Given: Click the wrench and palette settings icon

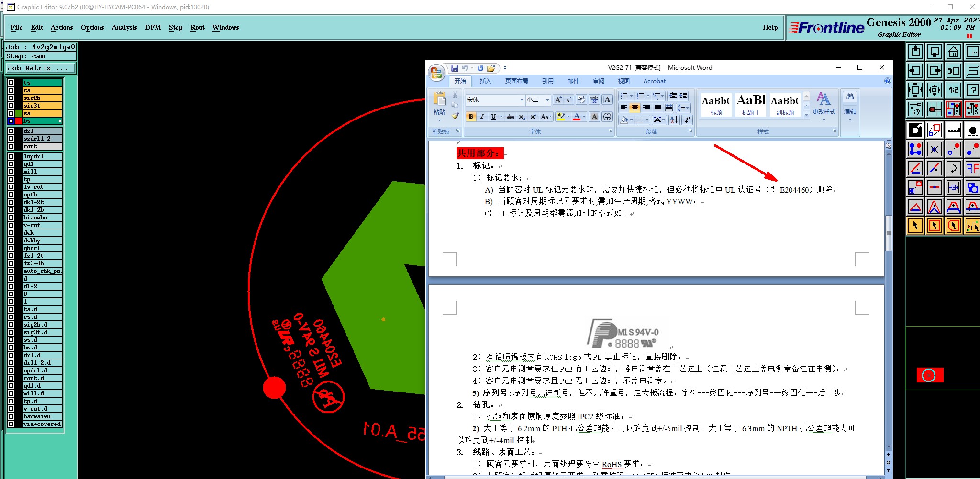Looking at the screenshot, I should tap(915, 109).
